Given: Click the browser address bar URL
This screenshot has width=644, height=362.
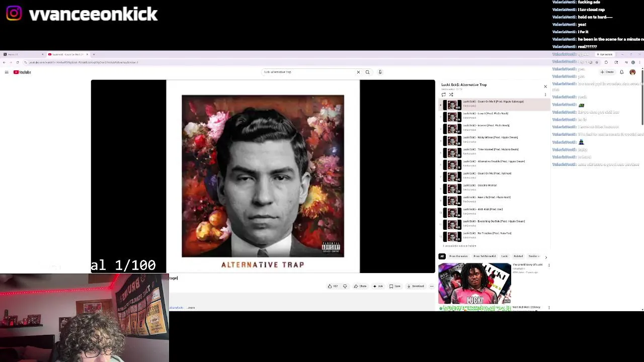Looking at the screenshot, I should [x=84, y=62].
